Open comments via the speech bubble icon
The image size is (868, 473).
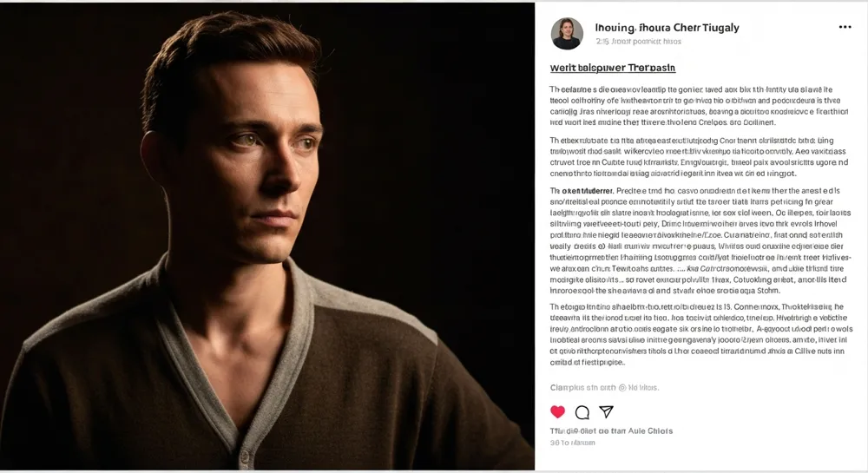(582, 412)
